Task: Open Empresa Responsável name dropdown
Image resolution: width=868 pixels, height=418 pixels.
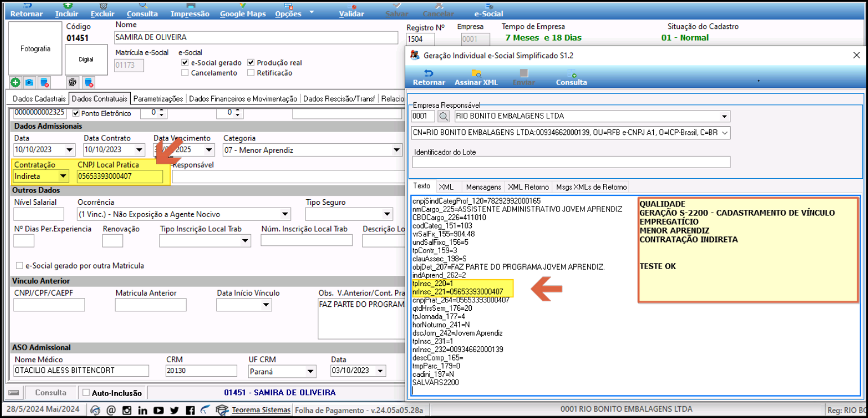Action: click(x=725, y=117)
